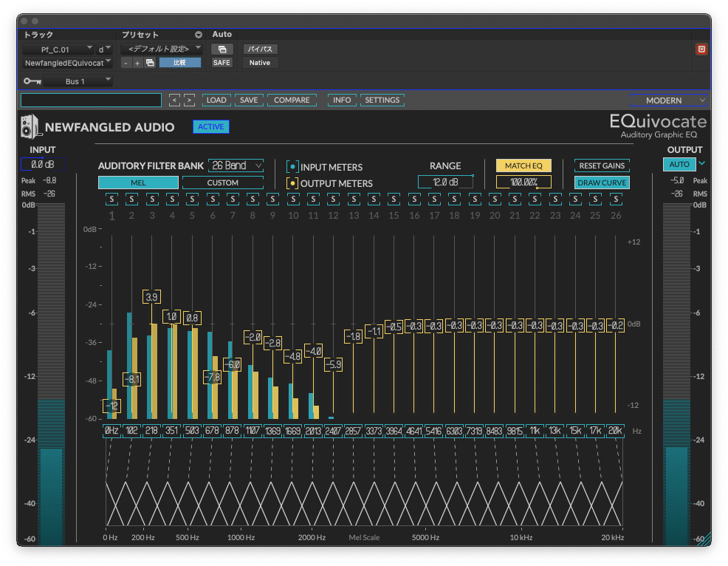Open the SETTINGS page
This screenshot has width=728, height=566.
tap(382, 100)
